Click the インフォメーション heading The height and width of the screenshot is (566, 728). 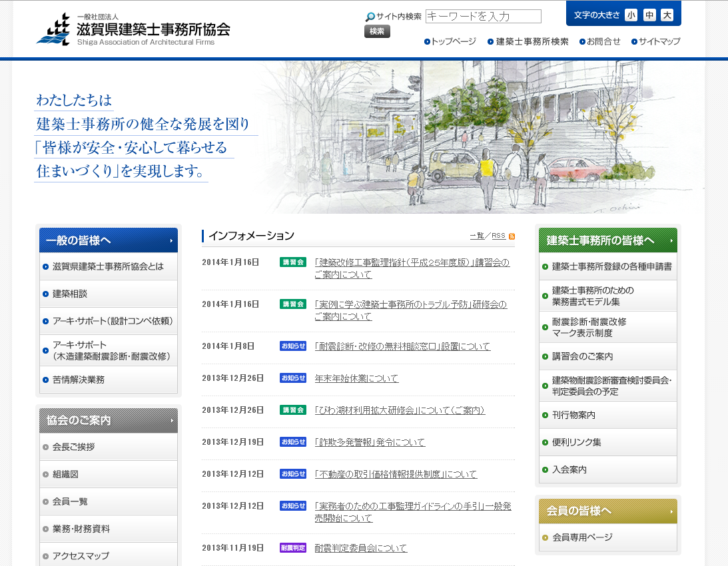point(251,236)
